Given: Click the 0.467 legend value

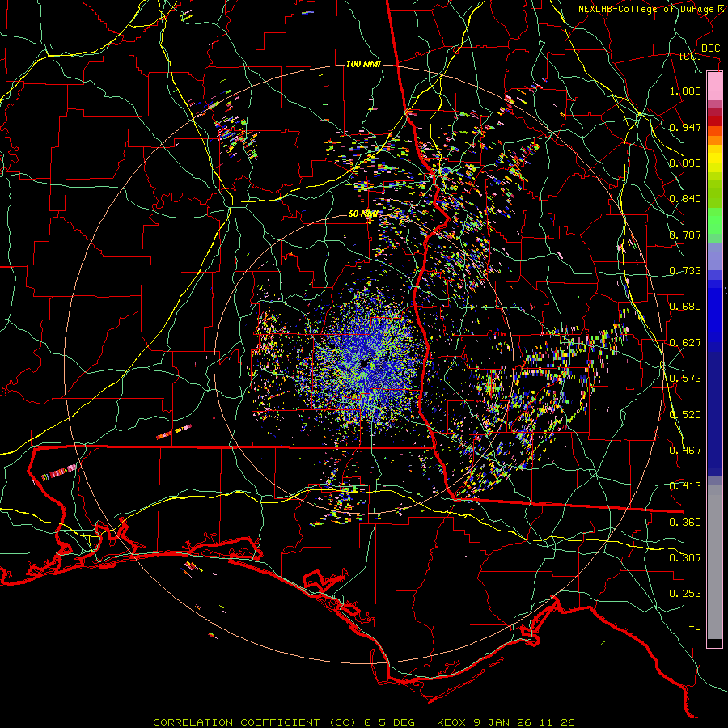Looking at the screenshot, I should 685,451.
